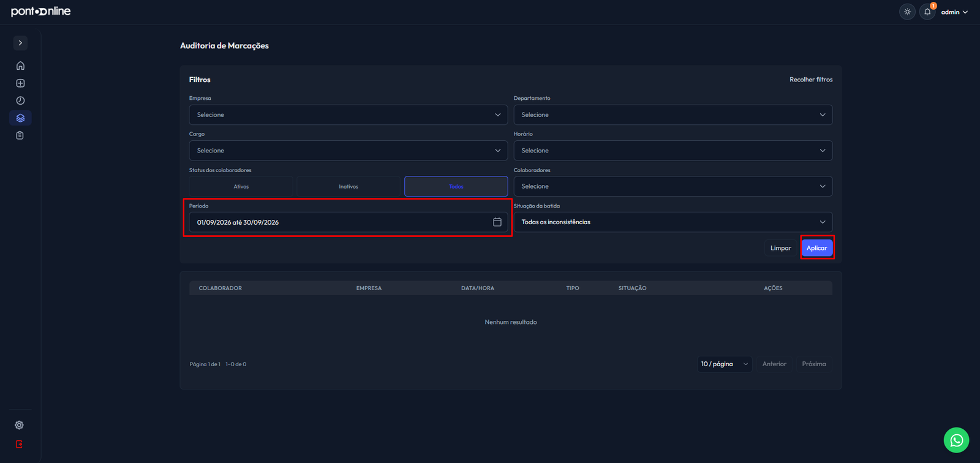Open the Empresa dropdown

(349, 115)
